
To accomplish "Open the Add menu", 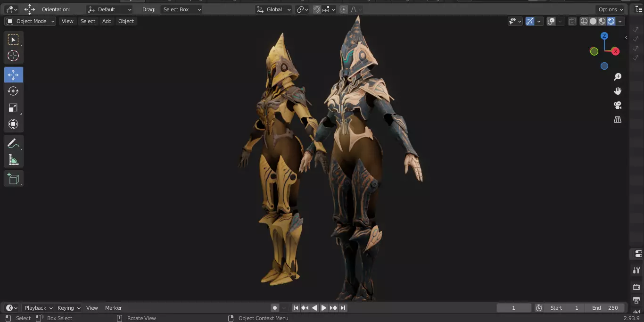I will click(x=107, y=21).
